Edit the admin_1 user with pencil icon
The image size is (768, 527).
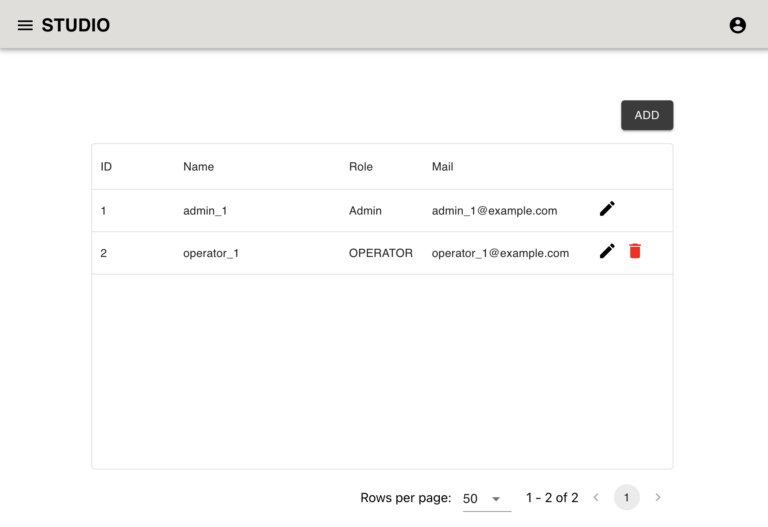pyautogui.click(x=607, y=209)
